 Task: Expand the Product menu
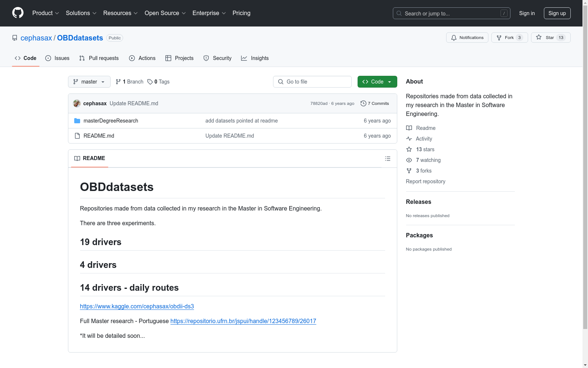tap(46, 13)
